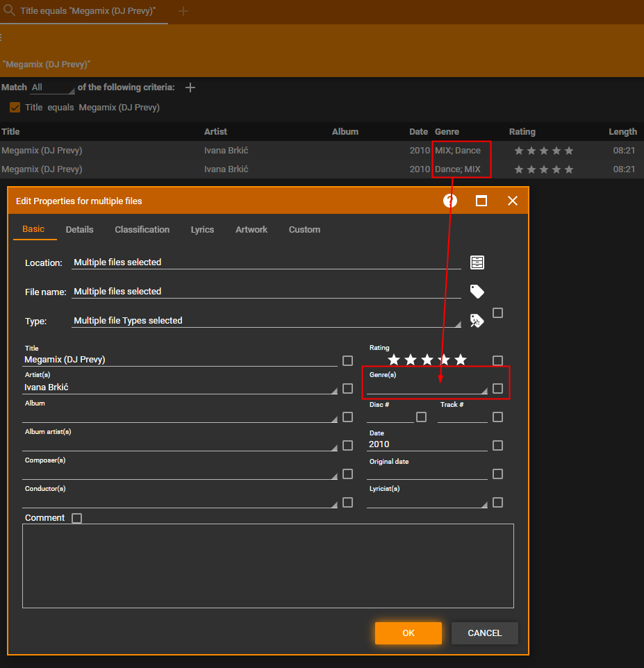This screenshot has width=644, height=668.
Task: Click inside the Comment text area
Action: tap(267, 566)
